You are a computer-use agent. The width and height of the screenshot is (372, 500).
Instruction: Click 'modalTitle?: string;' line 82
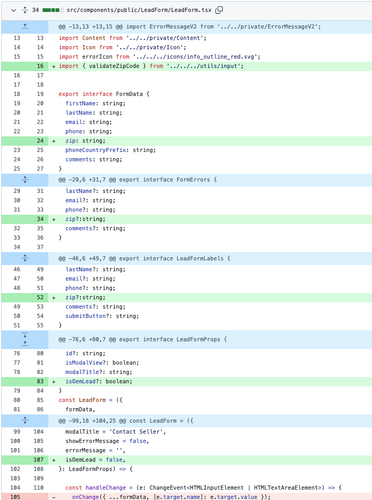point(99,372)
